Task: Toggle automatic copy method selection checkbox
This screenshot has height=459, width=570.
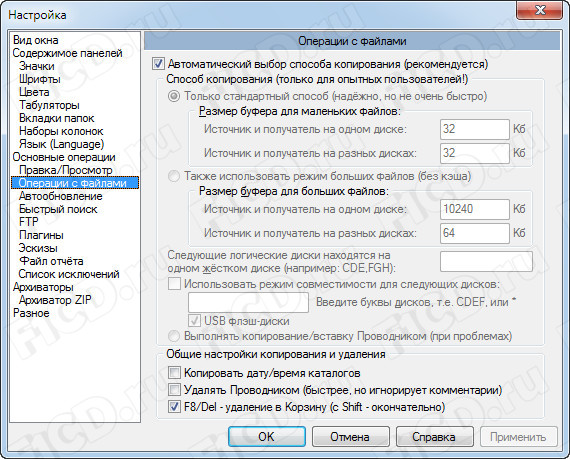Action: 158,64
